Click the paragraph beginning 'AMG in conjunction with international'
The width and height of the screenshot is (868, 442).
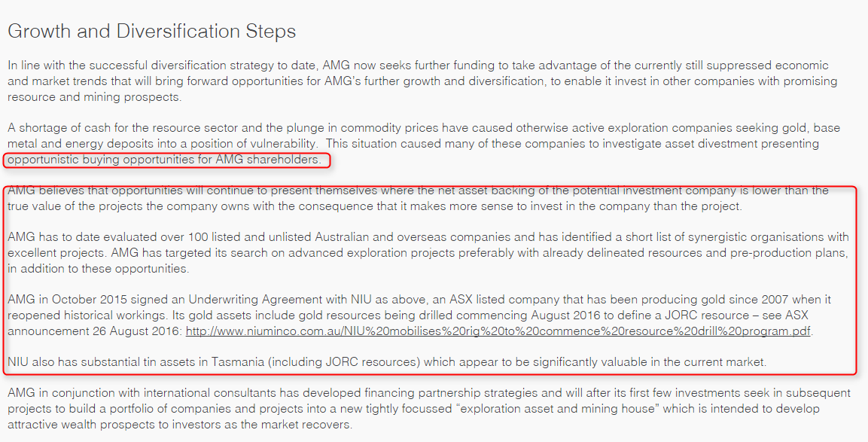click(x=429, y=410)
